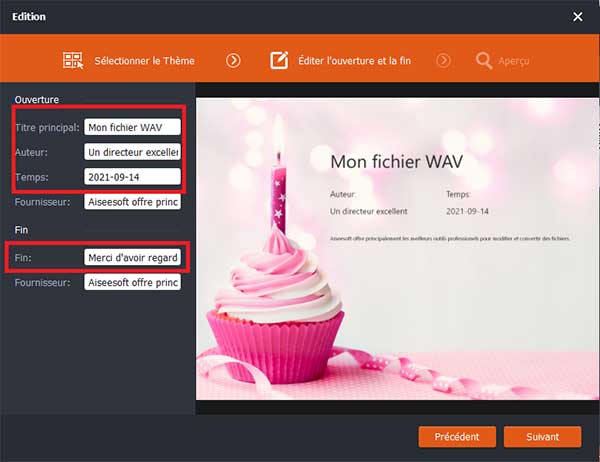Open the Aperçu step
Image resolution: width=600 pixels, height=462 pixels.
[515, 60]
